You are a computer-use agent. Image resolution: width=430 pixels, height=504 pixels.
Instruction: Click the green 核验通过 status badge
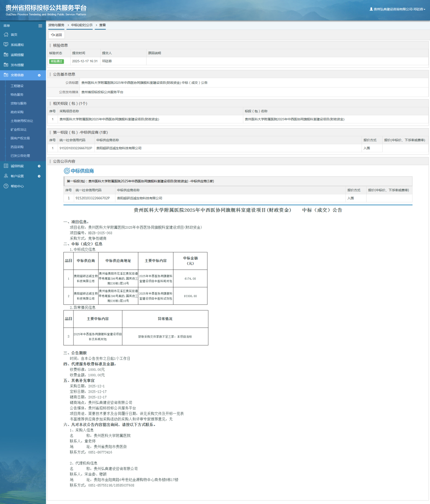click(57, 61)
